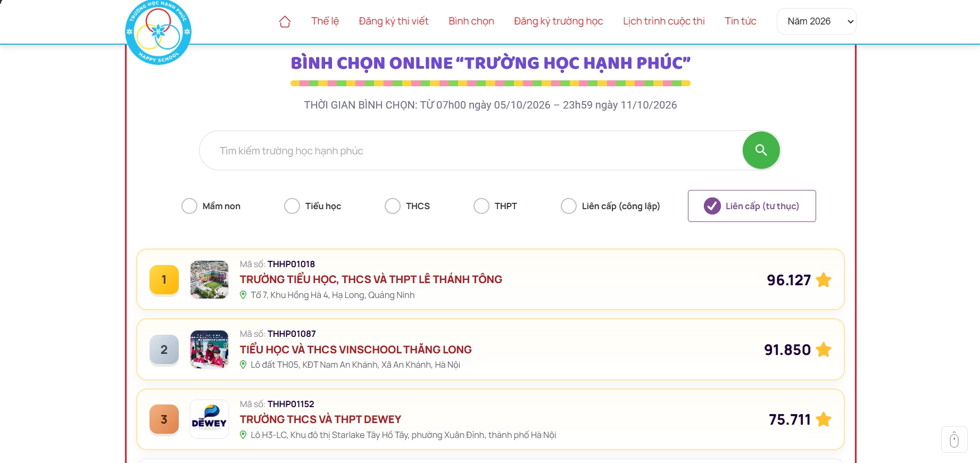Go to the Bình chọn menu item
980x463 pixels.
pyautogui.click(x=471, y=21)
